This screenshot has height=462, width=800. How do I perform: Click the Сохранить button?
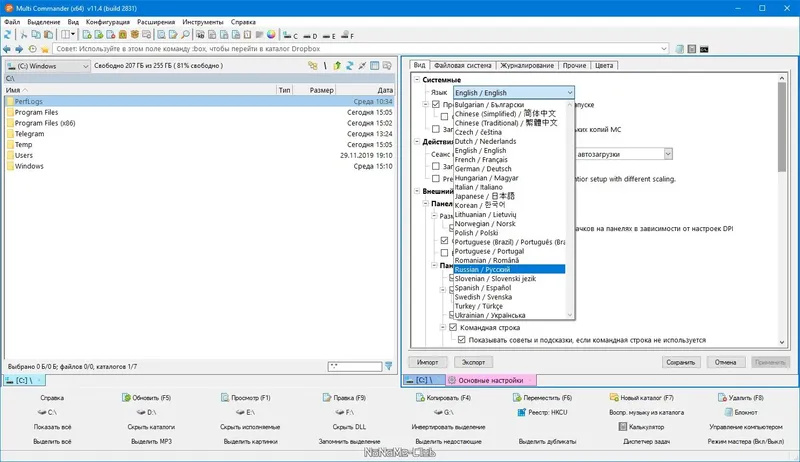pyautogui.click(x=681, y=362)
